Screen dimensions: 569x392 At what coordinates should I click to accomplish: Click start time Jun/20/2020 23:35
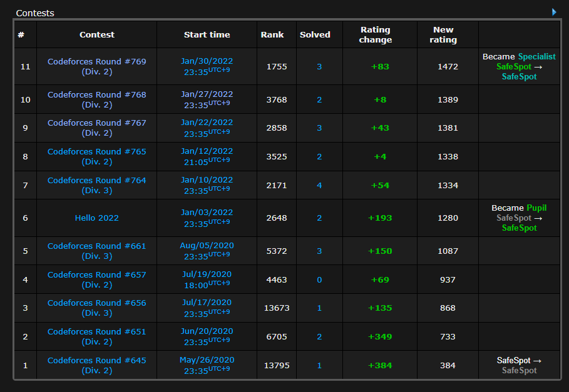[207, 336]
